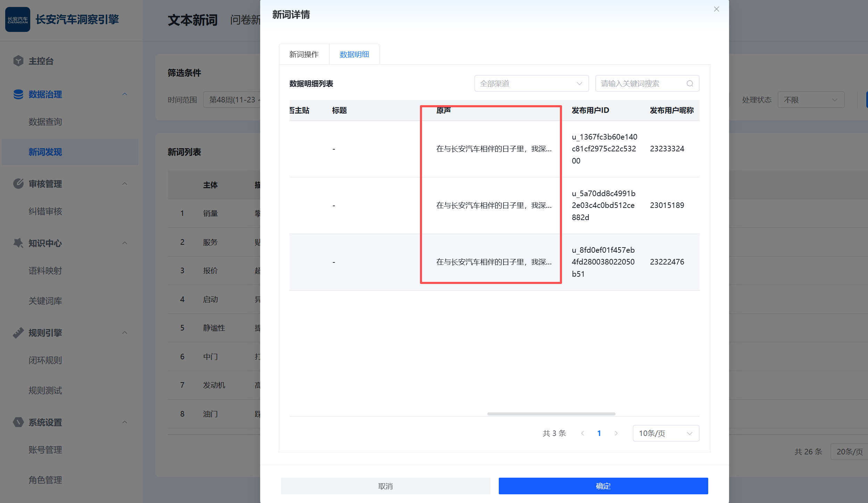Click the 系统设置 tag icon
Image resolution: width=868 pixels, height=503 pixels.
click(18, 422)
